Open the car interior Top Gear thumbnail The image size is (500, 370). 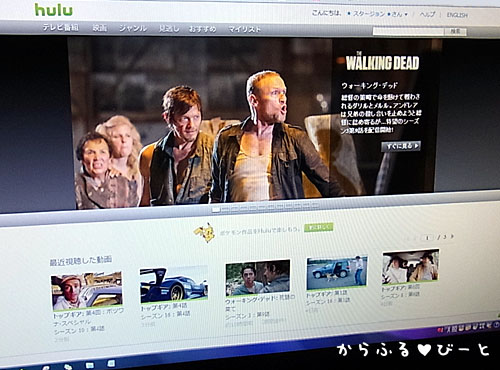click(411, 267)
